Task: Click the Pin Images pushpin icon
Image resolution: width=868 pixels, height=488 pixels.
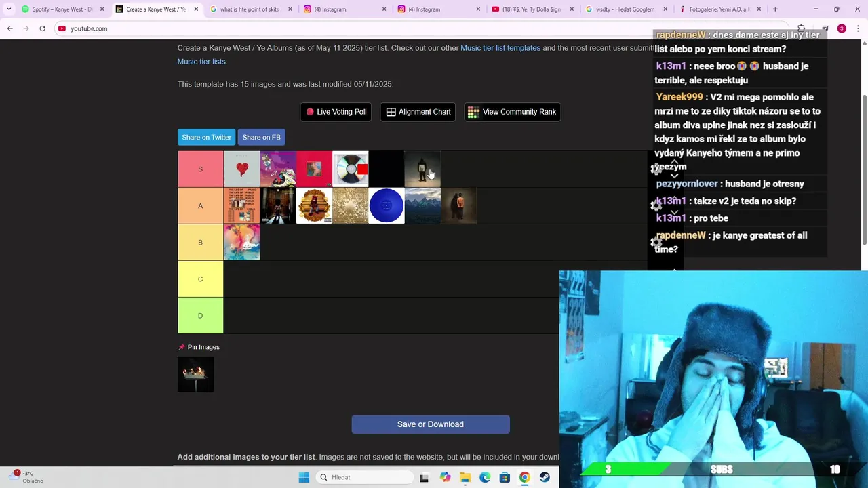Action: tap(181, 347)
